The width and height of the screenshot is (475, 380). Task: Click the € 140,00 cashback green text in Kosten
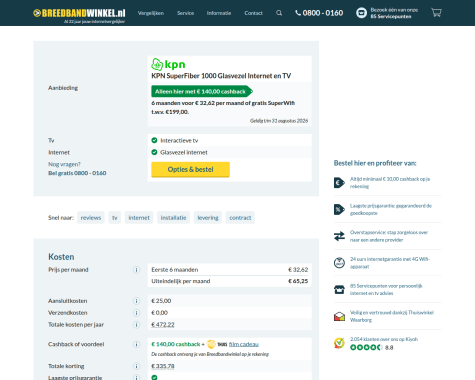(x=176, y=344)
